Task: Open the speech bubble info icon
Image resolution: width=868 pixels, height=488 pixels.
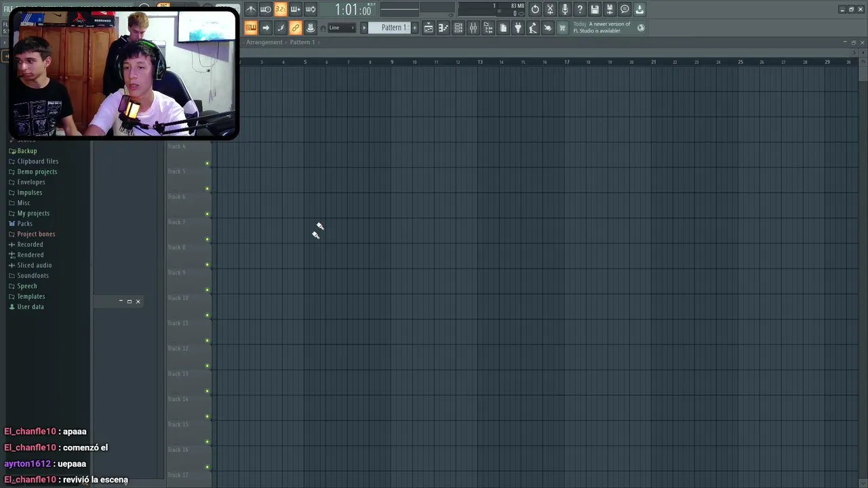Action: [x=625, y=9]
